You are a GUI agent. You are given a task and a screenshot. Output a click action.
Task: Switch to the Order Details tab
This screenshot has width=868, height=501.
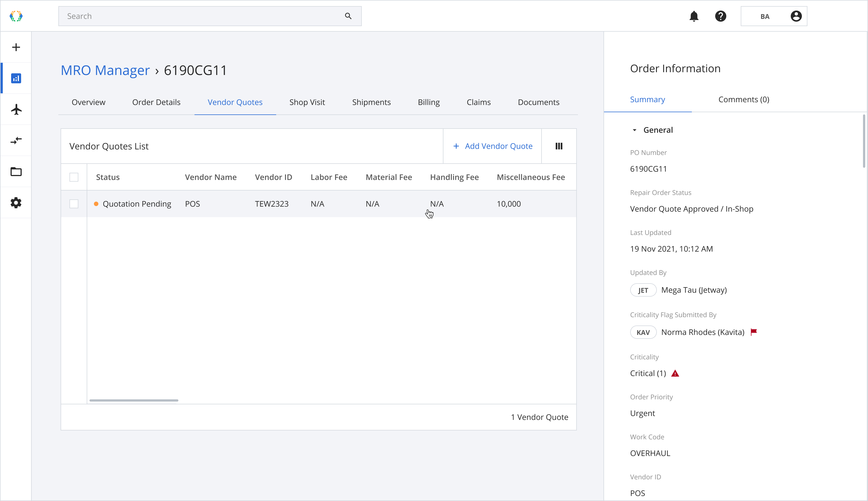pyautogui.click(x=156, y=102)
